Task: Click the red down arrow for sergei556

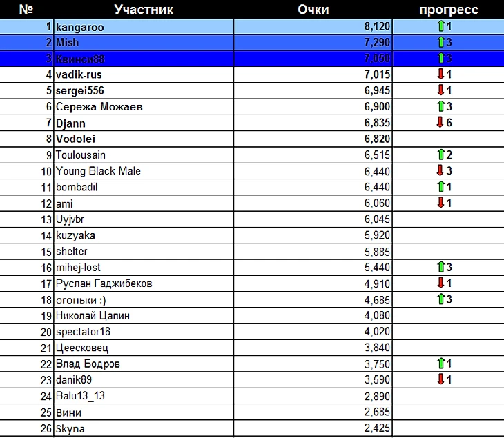Action: 439,90
